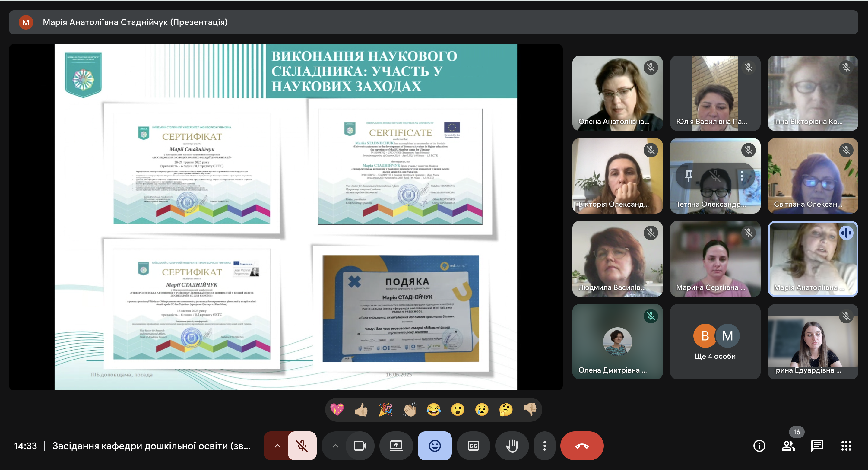The image size is (868, 470).
Task: Raise hand in the meeting
Action: pyautogui.click(x=512, y=446)
